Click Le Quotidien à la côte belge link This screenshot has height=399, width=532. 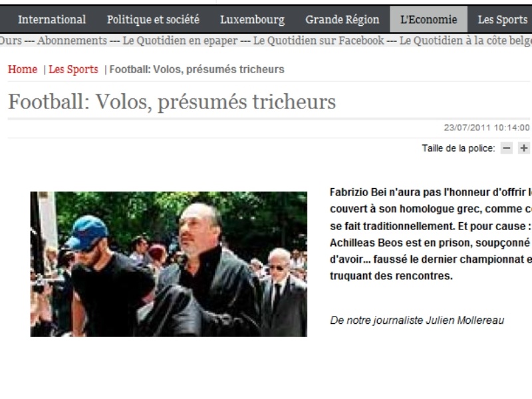coord(465,41)
